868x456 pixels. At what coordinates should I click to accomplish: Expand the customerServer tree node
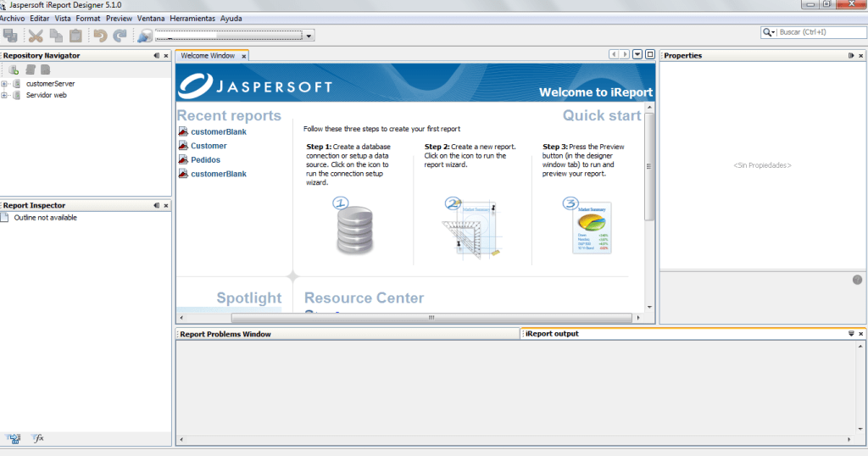pos(4,84)
